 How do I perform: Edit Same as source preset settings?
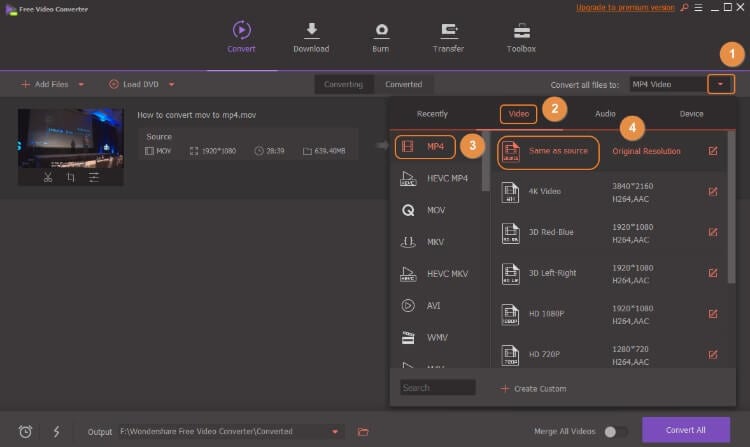713,151
